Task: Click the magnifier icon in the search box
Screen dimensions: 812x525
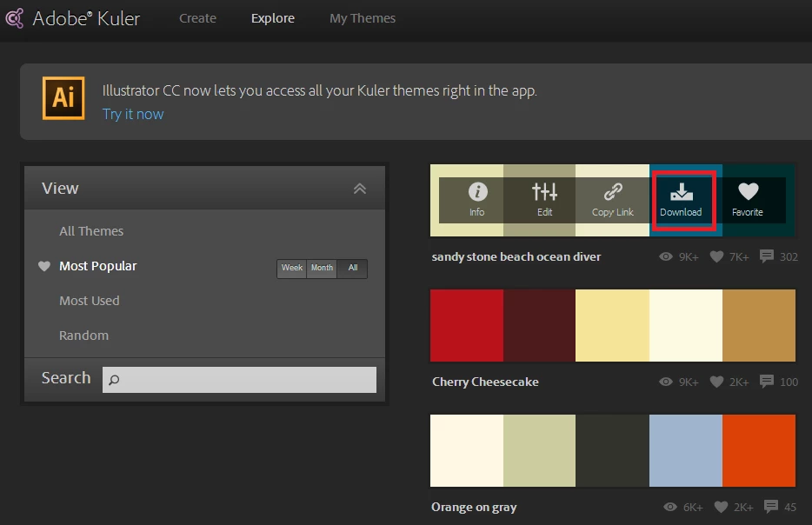Action: click(114, 380)
